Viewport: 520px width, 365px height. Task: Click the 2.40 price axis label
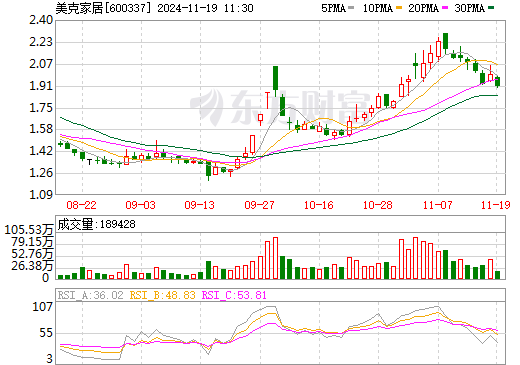41,20
